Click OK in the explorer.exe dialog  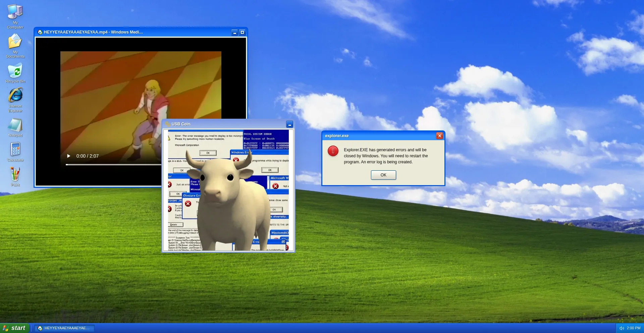(383, 175)
